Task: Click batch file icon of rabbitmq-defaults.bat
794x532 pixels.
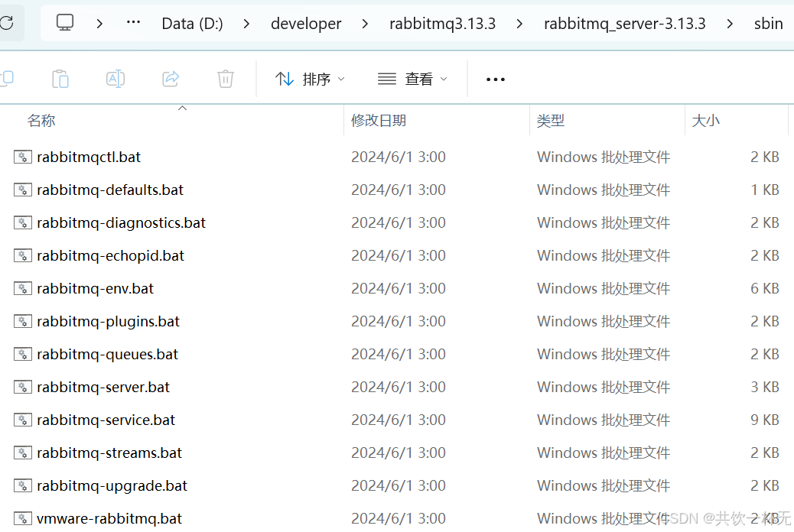Action: pyautogui.click(x=23, y=190)
